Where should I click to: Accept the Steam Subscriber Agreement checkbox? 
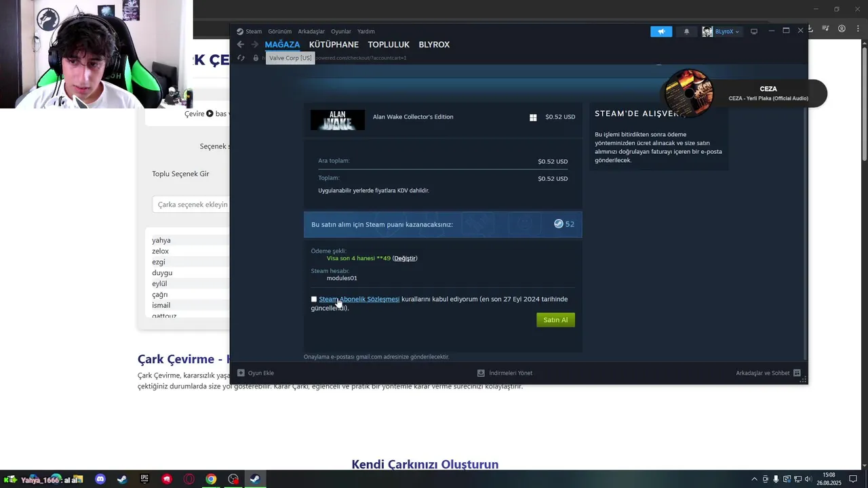(x=314, y=299)
